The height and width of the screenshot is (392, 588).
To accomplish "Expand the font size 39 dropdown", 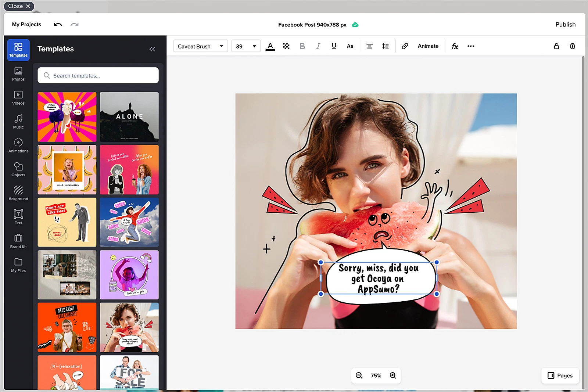I will pyautogui.click(x=246, y=46).
